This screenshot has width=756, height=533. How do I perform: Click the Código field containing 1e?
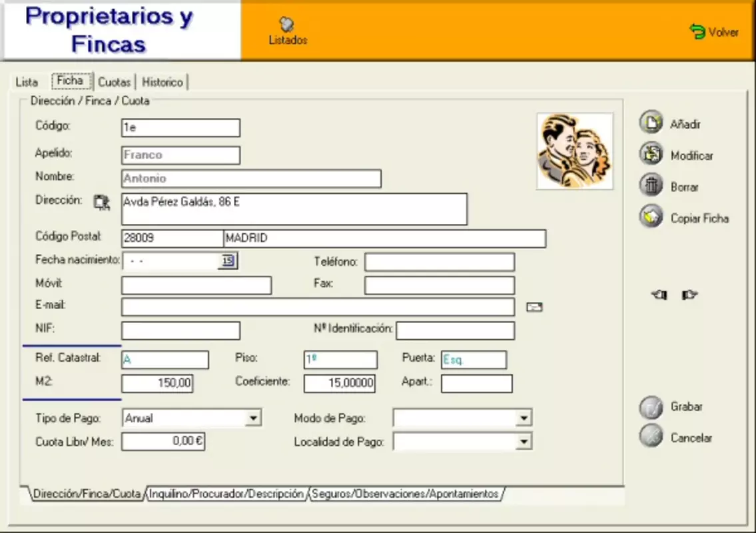[x=181, y=128]
